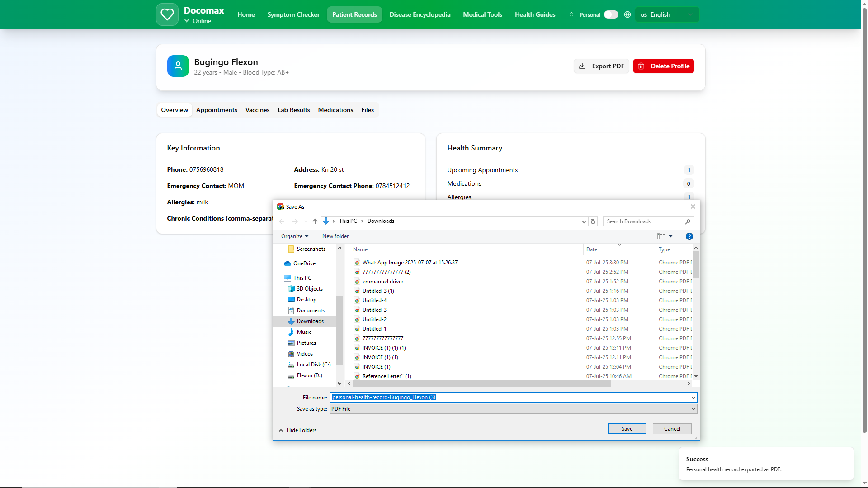This screenshot has height=488, width=868.
Task: Click the Export PDF button
Action: pyautogui.click(x=601, y=66)
